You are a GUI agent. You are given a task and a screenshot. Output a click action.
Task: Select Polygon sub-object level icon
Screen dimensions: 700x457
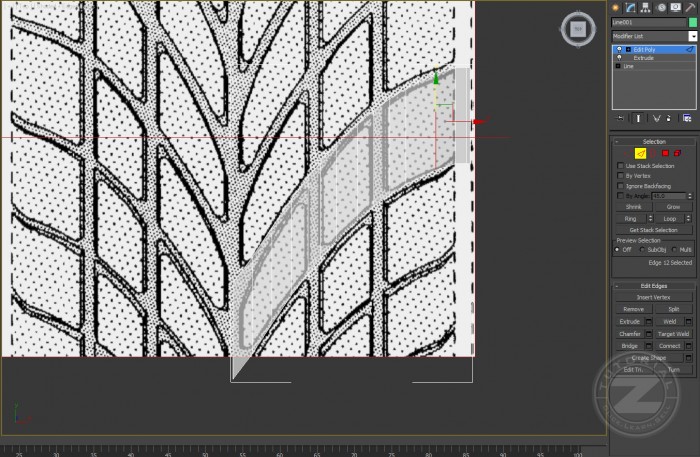tap(665, 154)
